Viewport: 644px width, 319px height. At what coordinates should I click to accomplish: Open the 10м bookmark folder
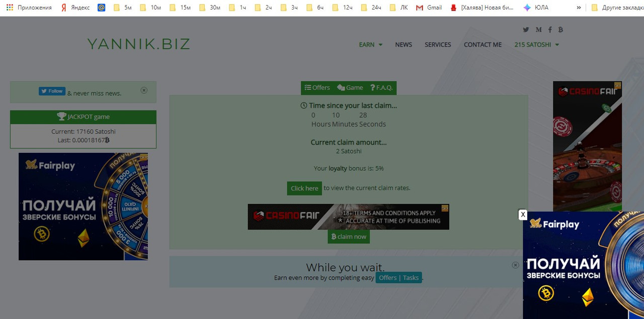[x=150, y=8]
